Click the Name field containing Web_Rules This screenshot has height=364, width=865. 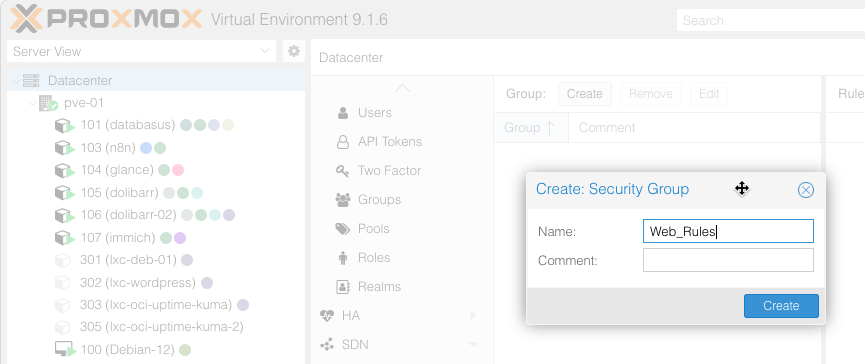pyautogui.click(x=728, y=232)
